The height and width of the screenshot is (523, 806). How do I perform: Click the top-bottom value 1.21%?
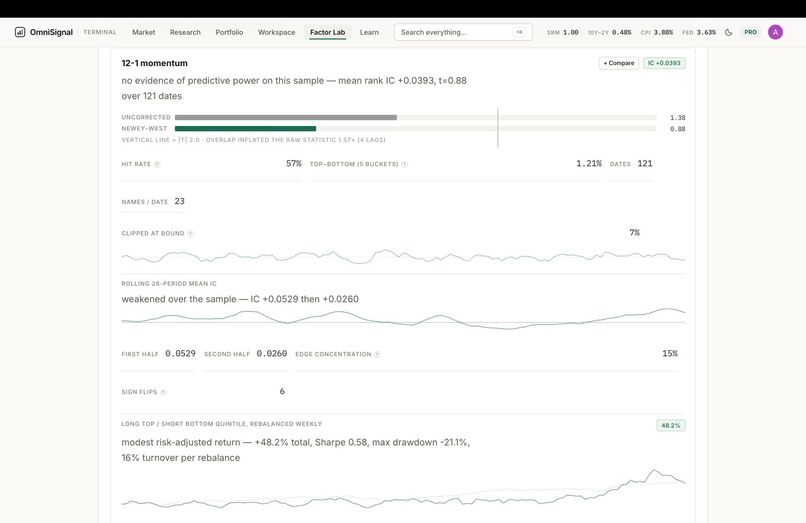pyautogui.click(x=589, y=164)
